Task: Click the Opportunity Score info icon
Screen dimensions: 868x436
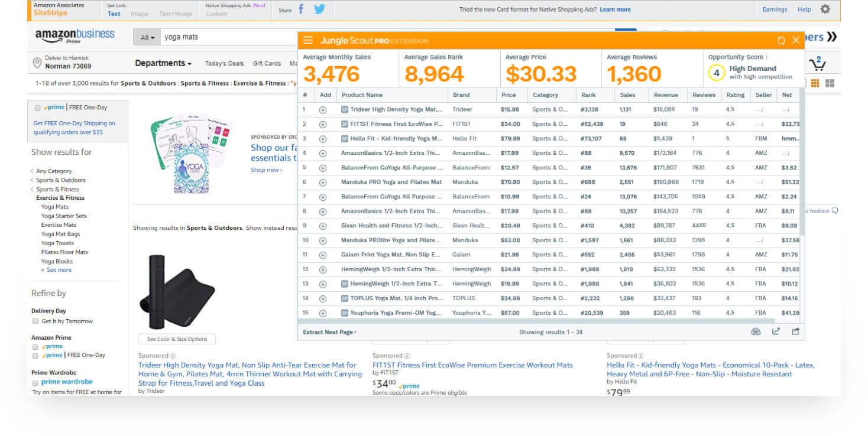Action: pyautogui.click(x=767, y=57)
